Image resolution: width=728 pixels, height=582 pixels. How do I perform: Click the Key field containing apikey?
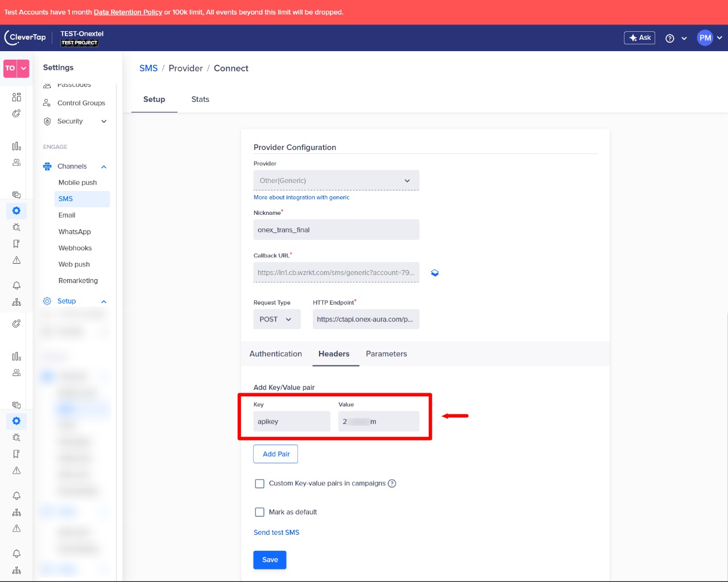pos(292,422)
